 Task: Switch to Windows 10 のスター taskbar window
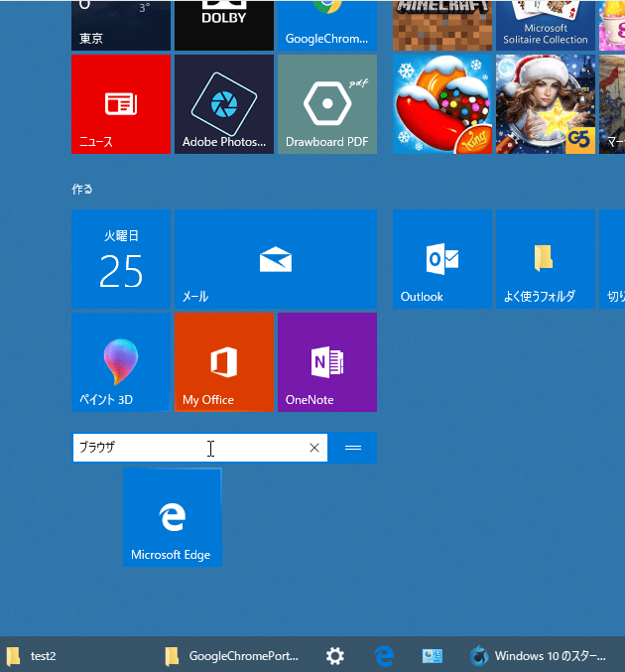tap(538, 656)
